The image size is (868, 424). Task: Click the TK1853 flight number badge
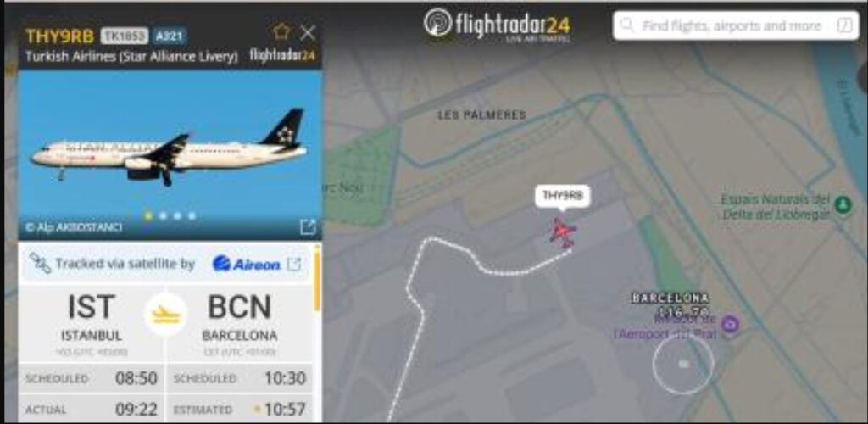(x=125, y=36)
